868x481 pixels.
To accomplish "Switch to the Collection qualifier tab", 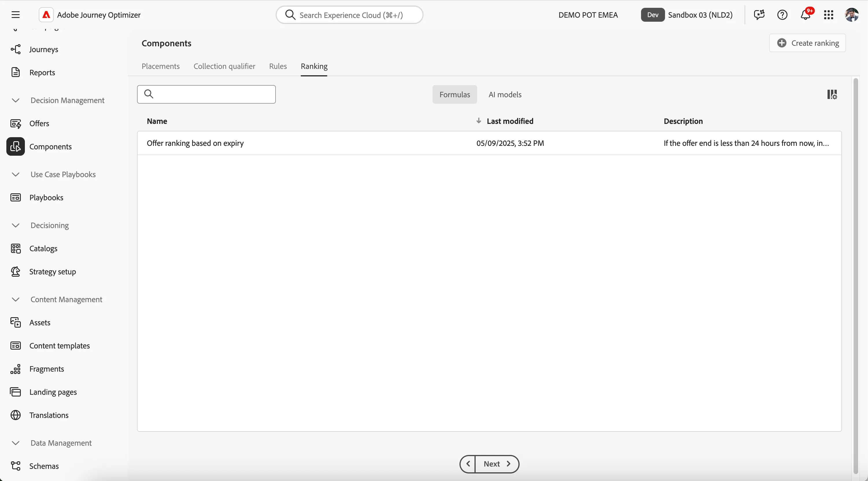I will (224, 66).
